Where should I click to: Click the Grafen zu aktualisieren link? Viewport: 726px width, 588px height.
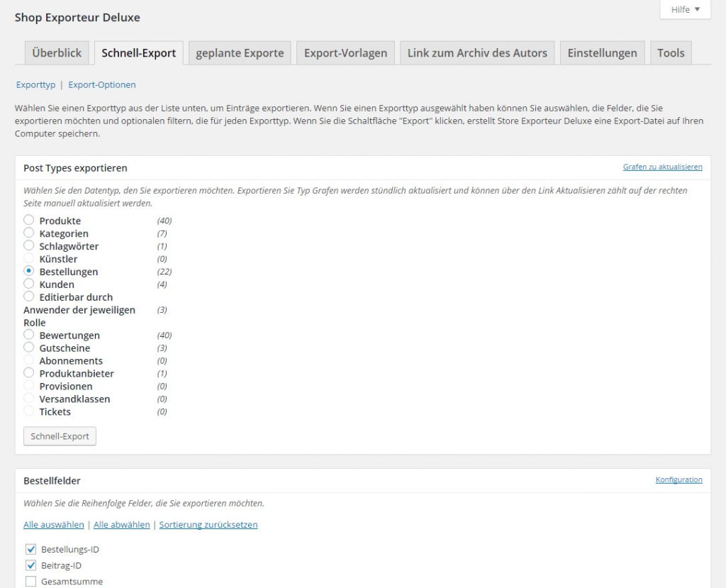(663, 167)
